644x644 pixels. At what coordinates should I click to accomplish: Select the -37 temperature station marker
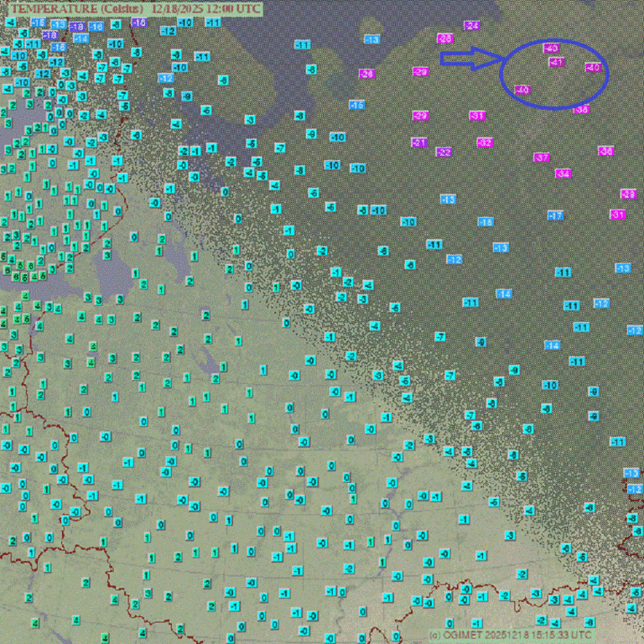coord(542,157)
